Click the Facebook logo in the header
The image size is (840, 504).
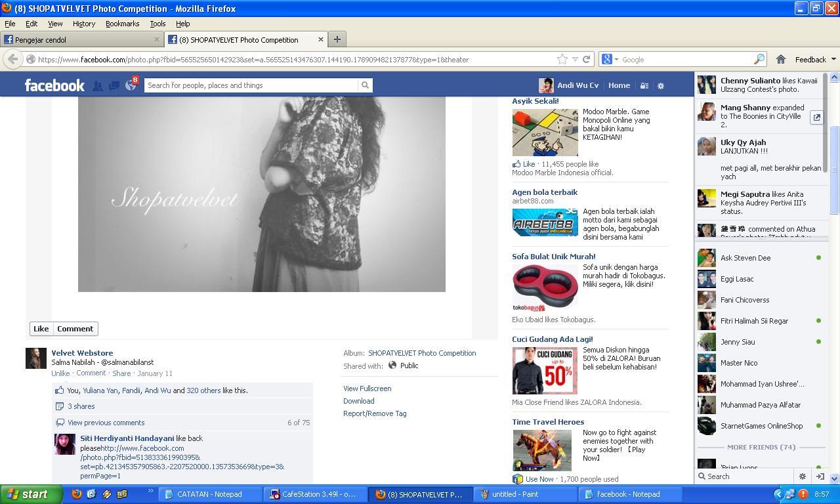54,85
